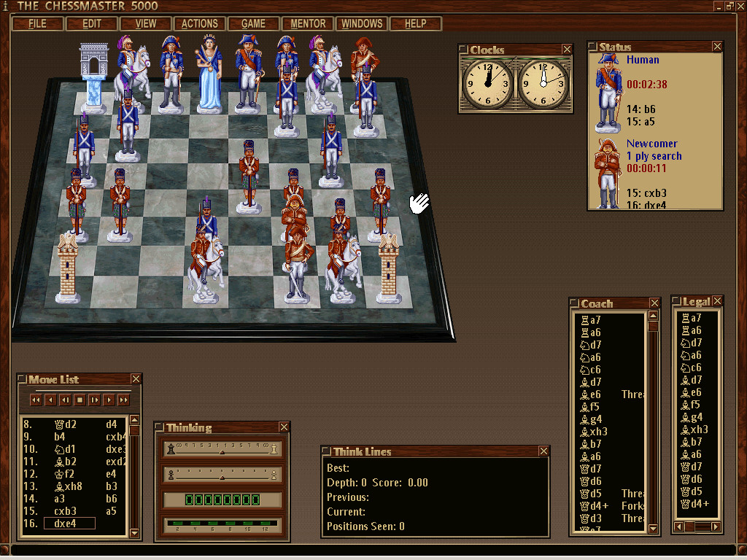Screen dimensions: 747x560
Task: Select bishop e6 Threat entry in Coach
Action: [612, 394]
